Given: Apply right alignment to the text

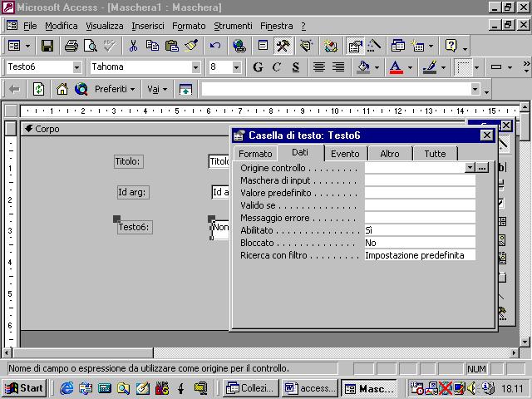Looking at the screenshot, I should point(338,67).
